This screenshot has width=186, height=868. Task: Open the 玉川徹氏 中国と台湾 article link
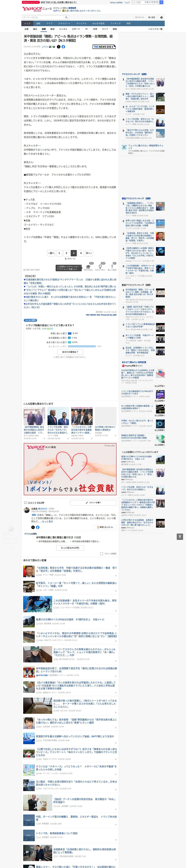click(76, 783)
